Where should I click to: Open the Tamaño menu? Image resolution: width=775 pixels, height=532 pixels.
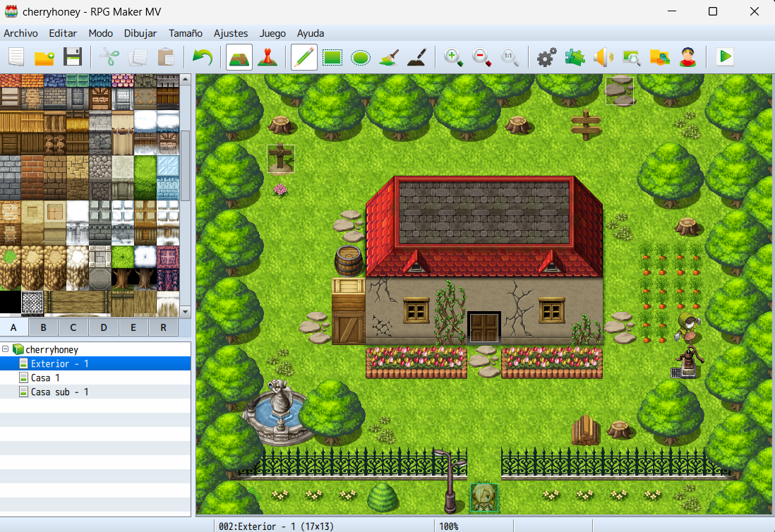click(186, 33)
